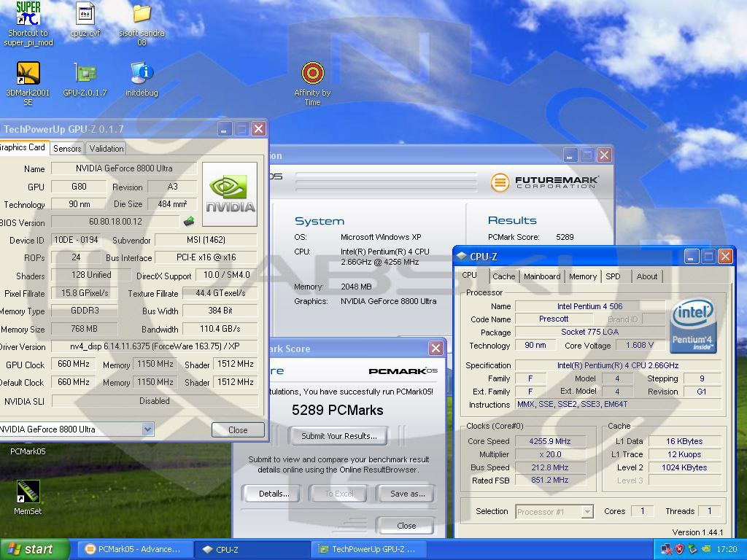
Task: Click the NVIDIA SLI Disabled field
Action: click(x=155, y=401)
